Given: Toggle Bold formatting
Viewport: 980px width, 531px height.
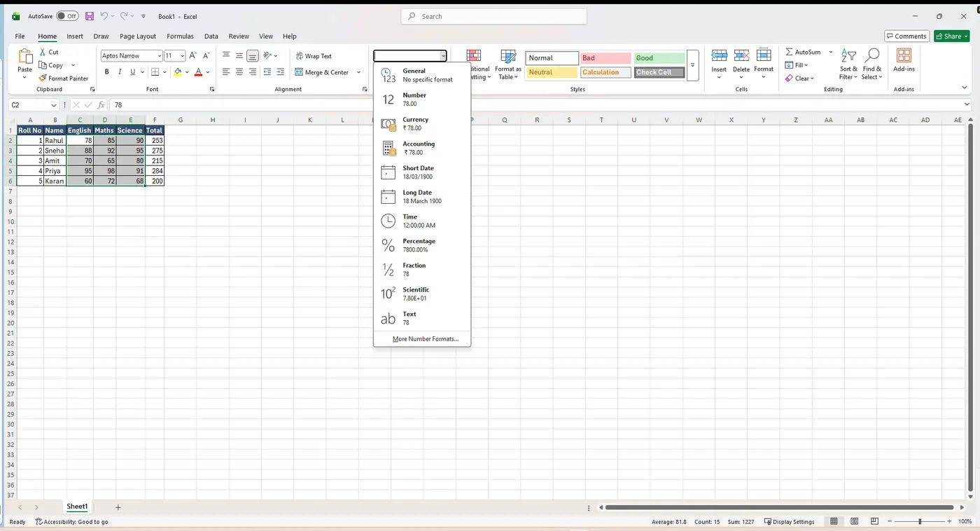Looking at the screenshot, I should [x=106, y=72].
